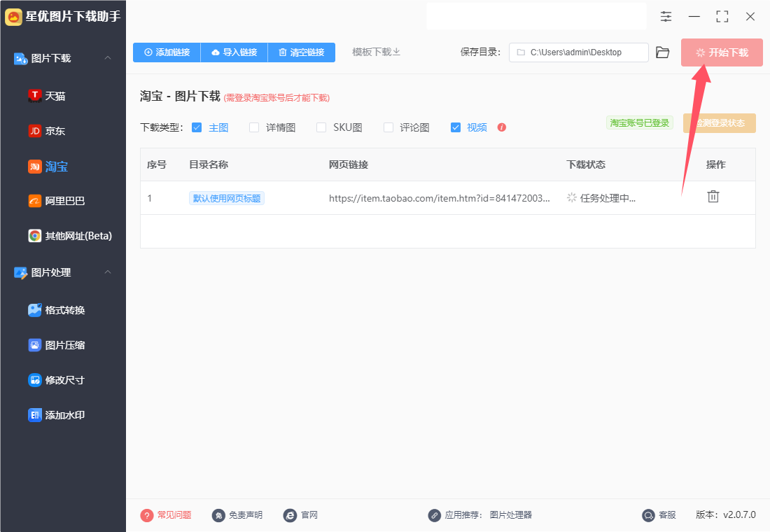
Task: Click the 星优图片下载助手 app logo
Action: tap(14, 17)
